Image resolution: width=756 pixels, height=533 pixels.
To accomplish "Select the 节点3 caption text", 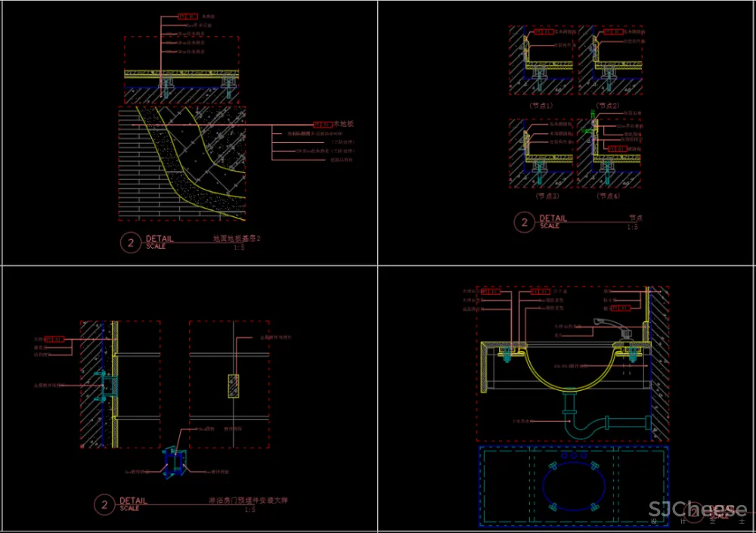I will tap(546, 196).
